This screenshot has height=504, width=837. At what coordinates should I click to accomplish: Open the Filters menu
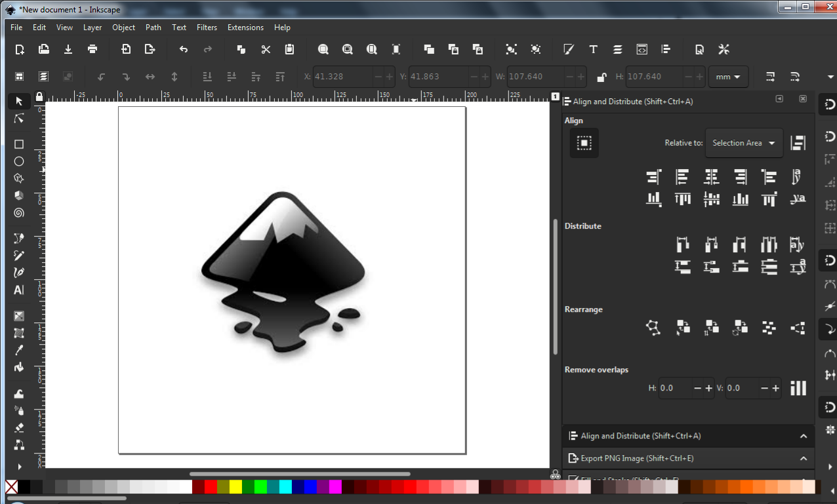[207, 28]
